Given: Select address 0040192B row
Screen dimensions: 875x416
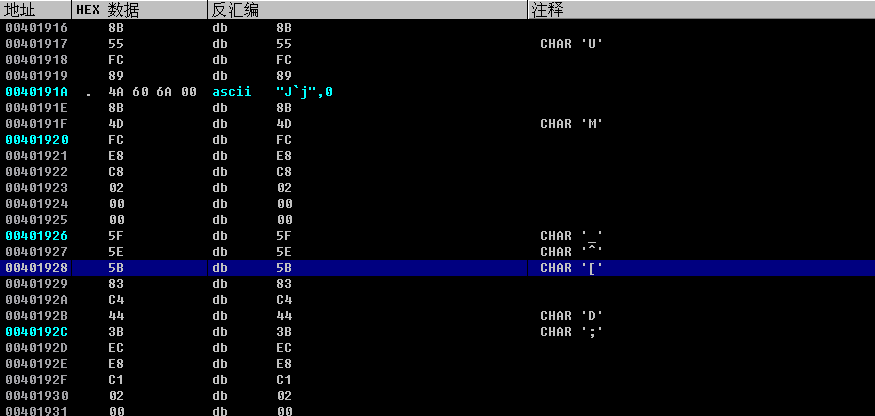Looking at the screenshot, I should pyautogui.click(x=438, y=315).
